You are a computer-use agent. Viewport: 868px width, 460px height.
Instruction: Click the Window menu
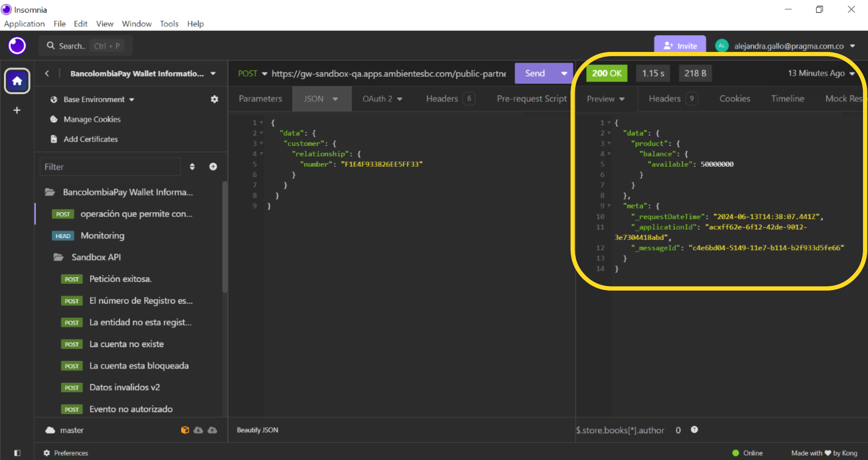pos(137,23)
